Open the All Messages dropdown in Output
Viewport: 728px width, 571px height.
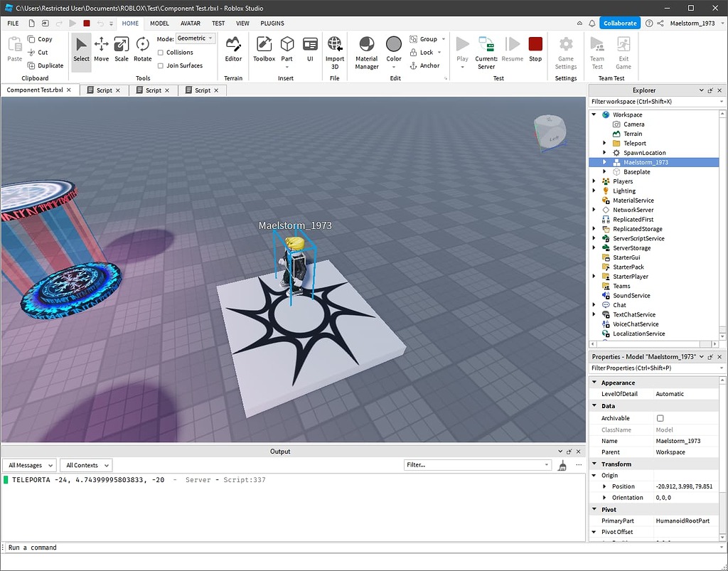(x=29, y=465)
